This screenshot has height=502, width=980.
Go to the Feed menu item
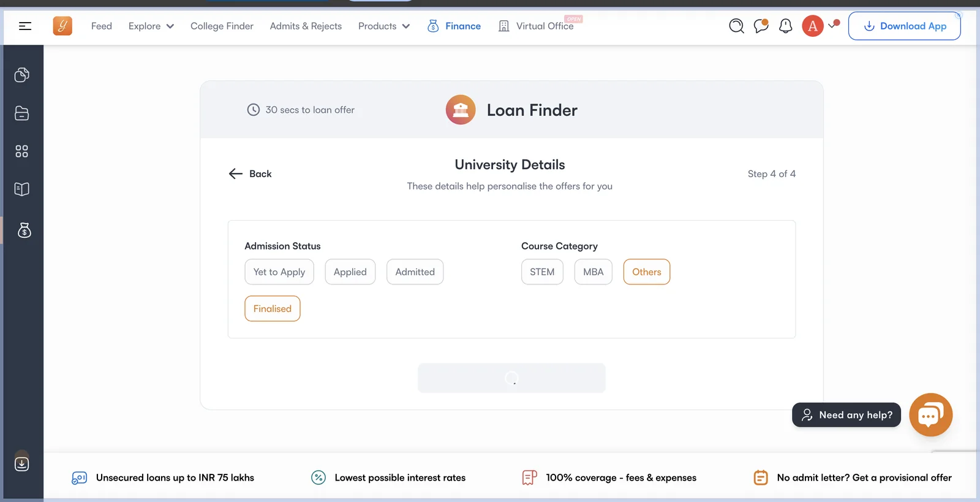(x=102, y=26)
